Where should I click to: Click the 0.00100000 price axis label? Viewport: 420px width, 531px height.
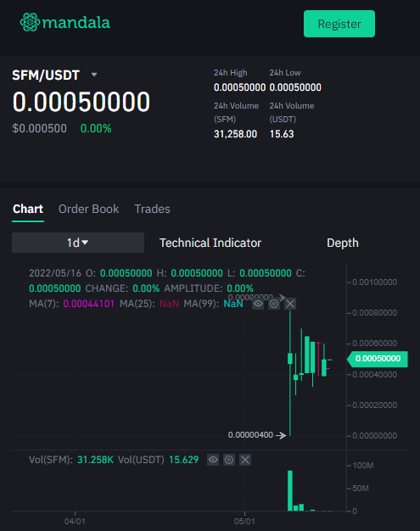375,282
